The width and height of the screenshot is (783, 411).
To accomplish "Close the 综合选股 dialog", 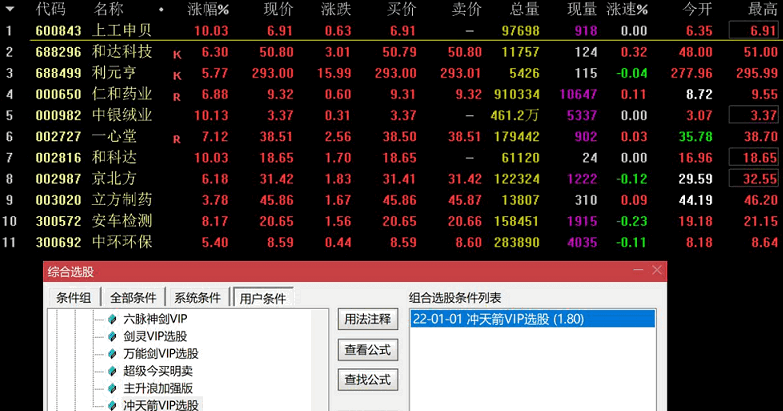I will click(657, 270).
